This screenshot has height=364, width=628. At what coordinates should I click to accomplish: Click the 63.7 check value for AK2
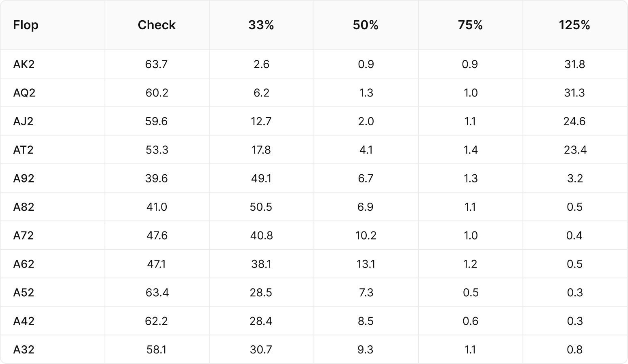click(157, 64)
